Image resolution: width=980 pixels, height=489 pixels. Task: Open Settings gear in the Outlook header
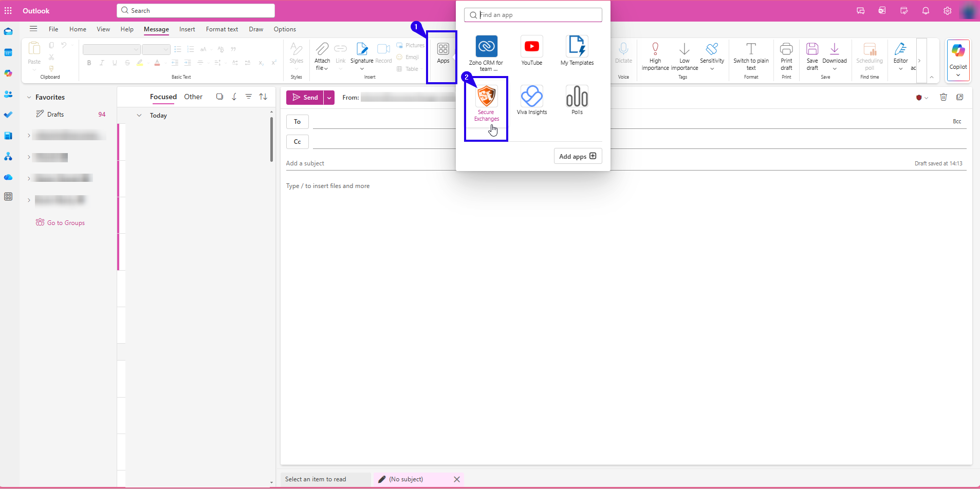pos(947,11)
